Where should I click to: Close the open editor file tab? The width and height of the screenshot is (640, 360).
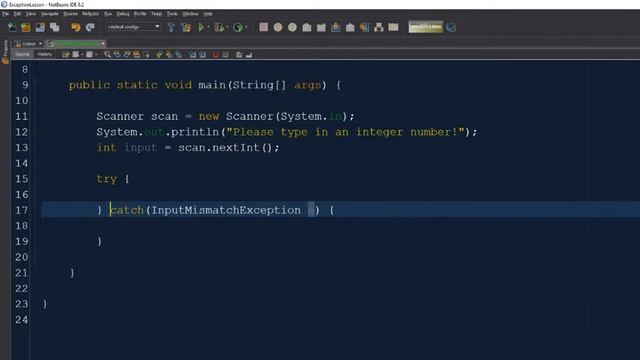(103, 44)
